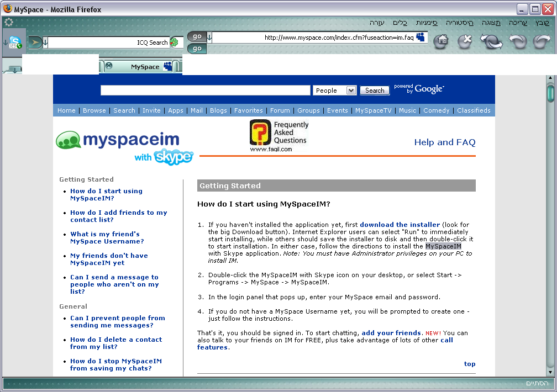Click the ICQ toolbar icon at far left
The height and width of the screenshot is (392, 557).
coord(15,42)
